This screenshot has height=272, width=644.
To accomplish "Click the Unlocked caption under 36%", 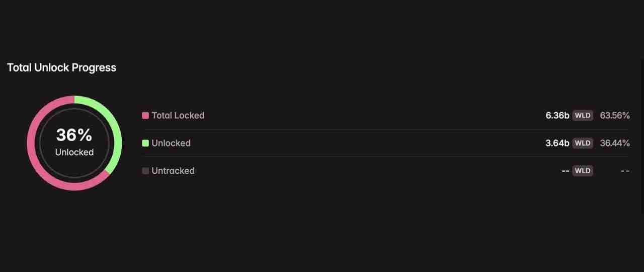I will 74,152.
